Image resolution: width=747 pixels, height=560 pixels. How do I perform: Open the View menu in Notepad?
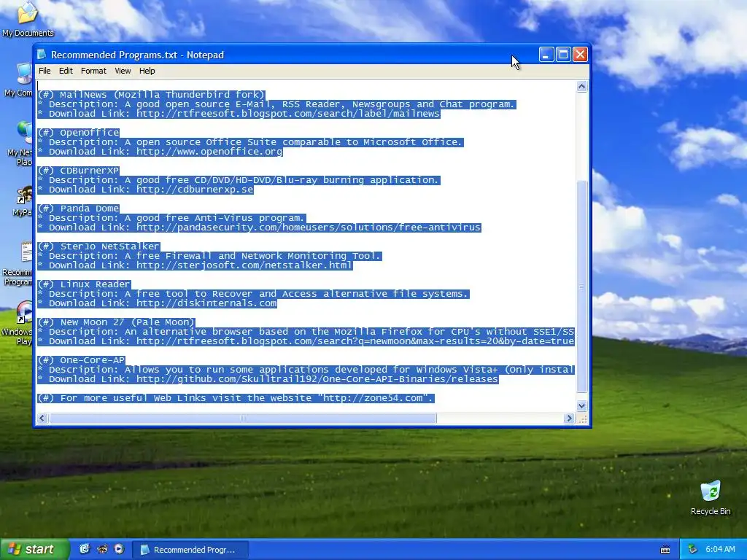pos(123,71)
